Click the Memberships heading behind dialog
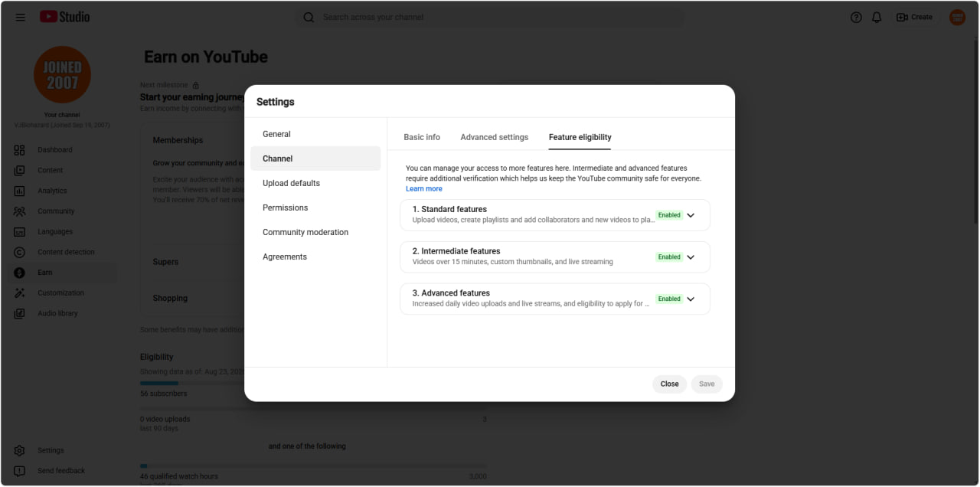Screen dimensions: 980x487 [x=178, y=140]
